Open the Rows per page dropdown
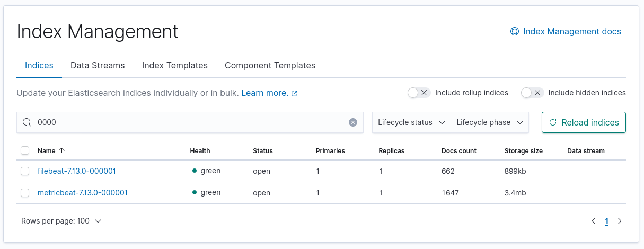Screen dimensions: 644x249 click(61, 221)
